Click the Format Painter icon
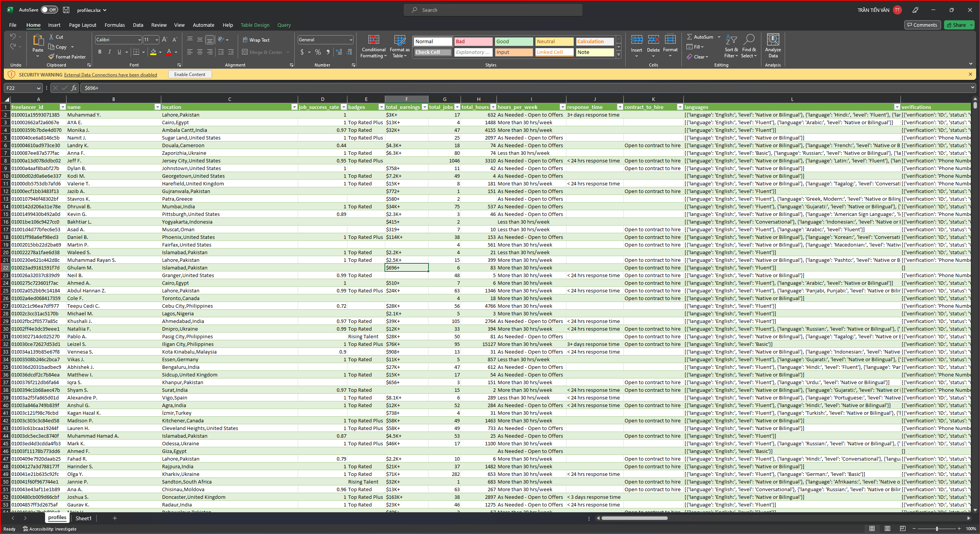 [52, 57]
